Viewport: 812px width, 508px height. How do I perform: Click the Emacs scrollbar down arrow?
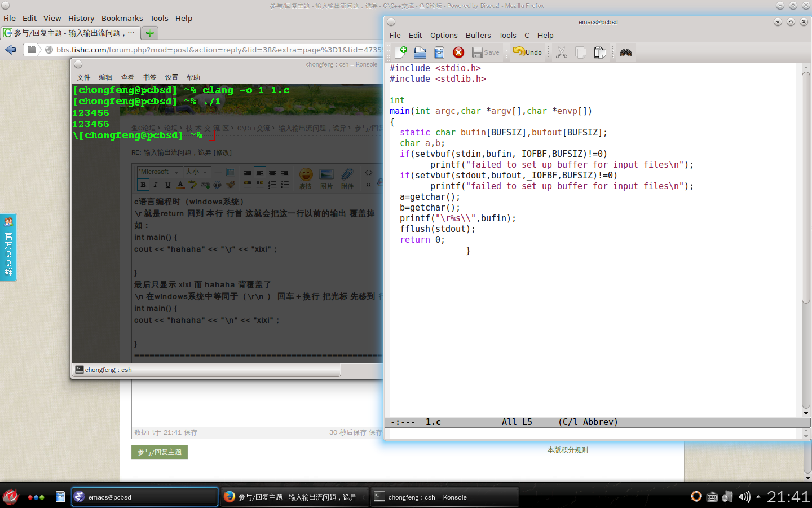(x=806, y=413)
